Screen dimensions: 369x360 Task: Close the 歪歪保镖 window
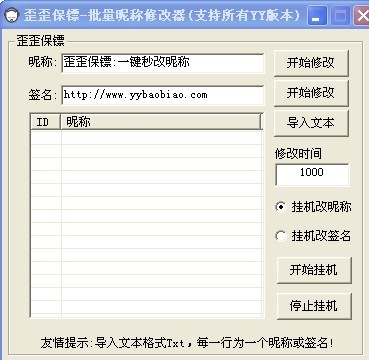[x=361, y=16]
